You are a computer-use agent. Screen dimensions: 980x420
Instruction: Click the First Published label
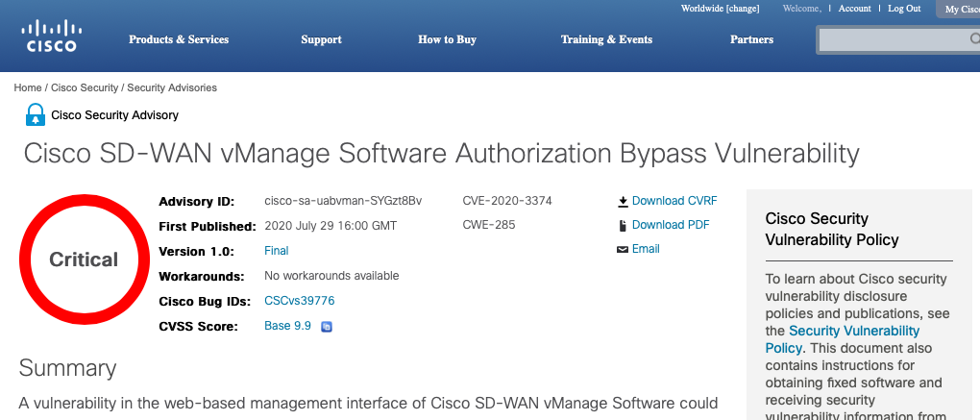click(x=208, y=226)
